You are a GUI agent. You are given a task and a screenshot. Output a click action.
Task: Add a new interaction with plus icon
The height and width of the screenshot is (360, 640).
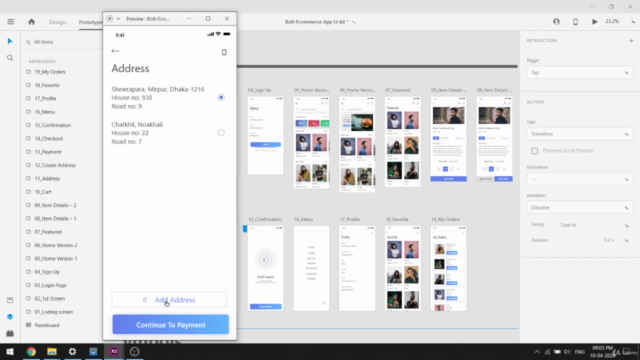631,40
